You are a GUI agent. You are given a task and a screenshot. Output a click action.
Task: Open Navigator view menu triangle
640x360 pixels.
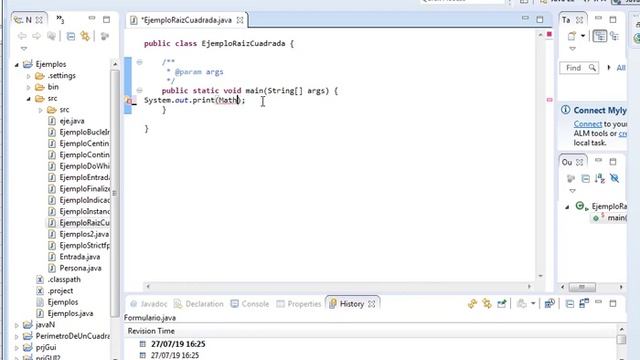[24, 49]
